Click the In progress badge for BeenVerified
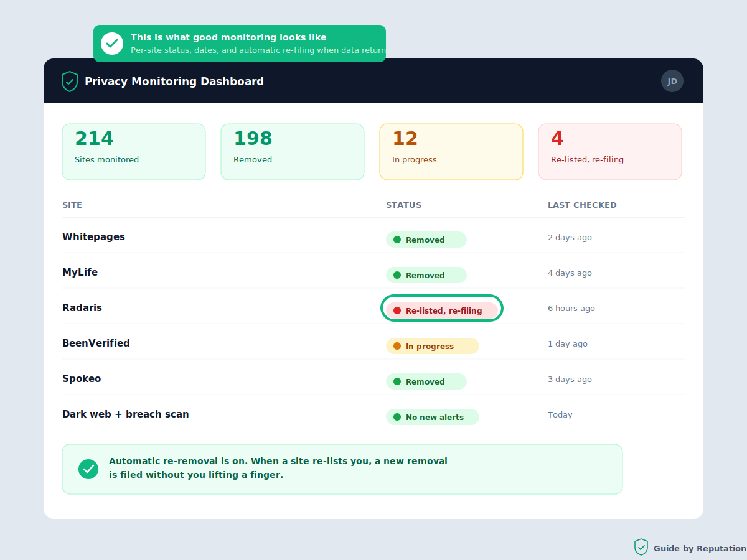 433,346
